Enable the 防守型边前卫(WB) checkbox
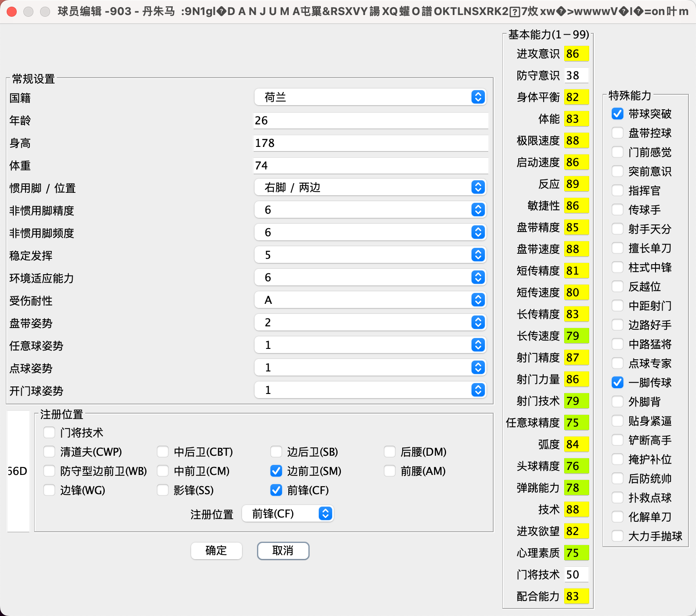The width and height of the screenshot is (696, 616). pos(49,471)
